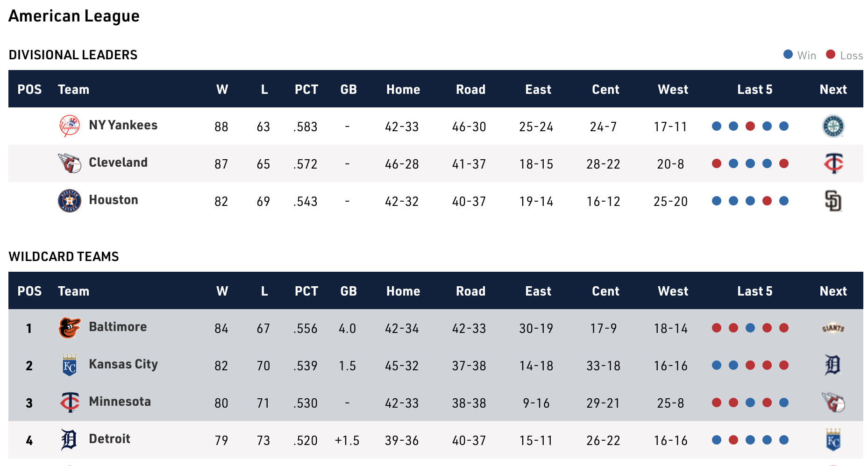Click the Kansas City Royals team logo

click(70, 365)
